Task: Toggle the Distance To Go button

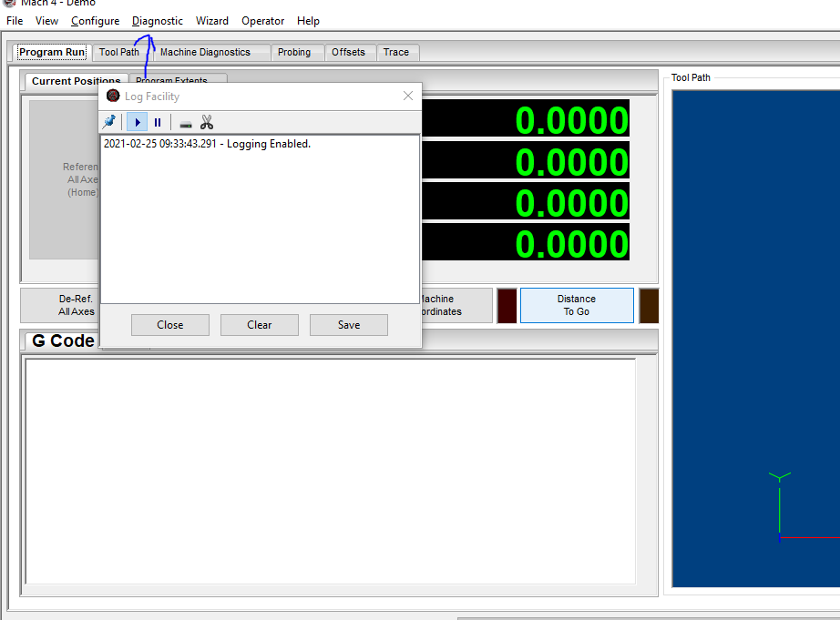Action: coord(576,305)
